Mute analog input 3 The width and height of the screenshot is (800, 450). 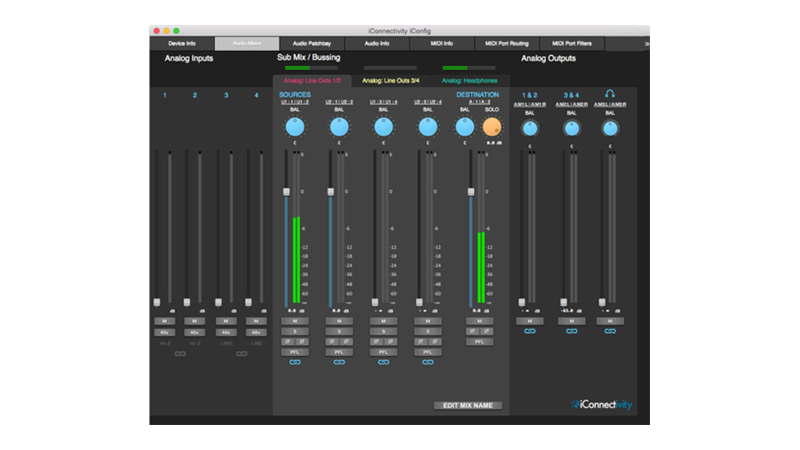226,321
